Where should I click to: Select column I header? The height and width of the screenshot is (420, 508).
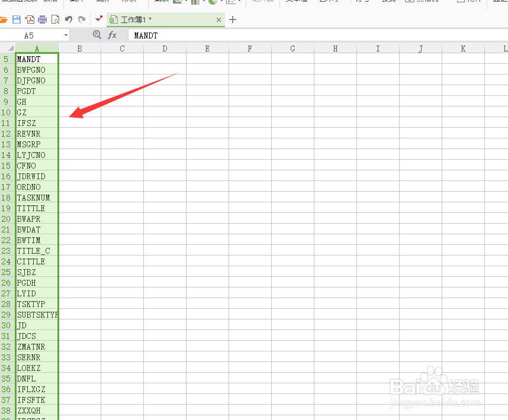click(x=378, y=49)
